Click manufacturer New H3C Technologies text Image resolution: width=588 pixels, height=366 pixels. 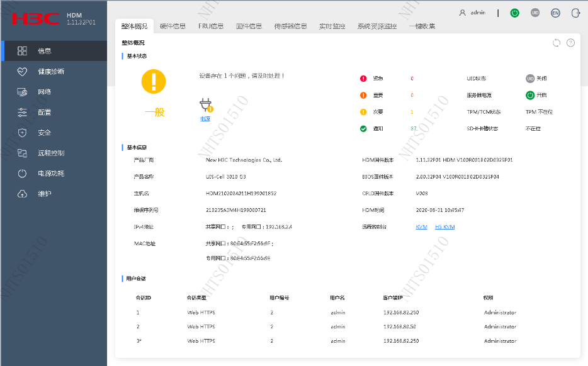[244, 160]
